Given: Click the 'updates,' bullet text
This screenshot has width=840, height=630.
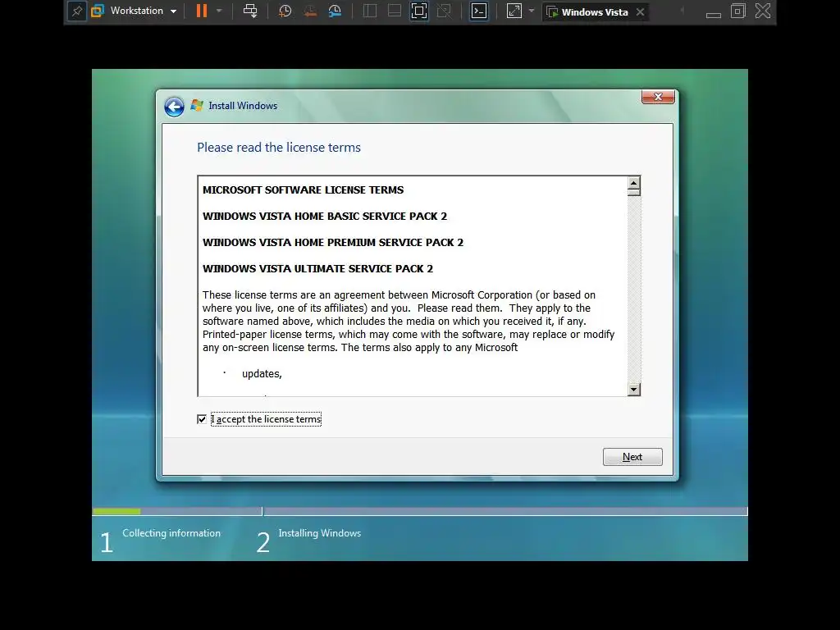Looking at the screenshot, I should pyautogui.click(x=262, y=374).
